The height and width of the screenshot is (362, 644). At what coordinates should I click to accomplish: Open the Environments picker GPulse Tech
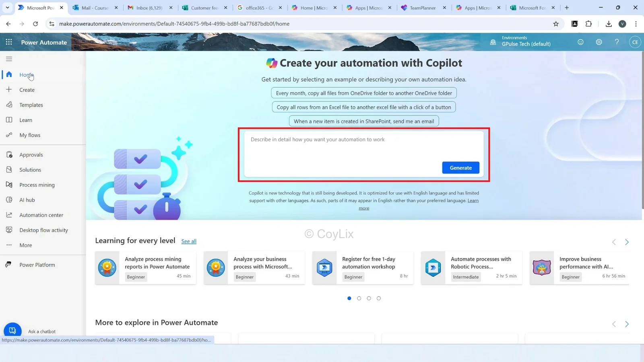tap(526, 42)
